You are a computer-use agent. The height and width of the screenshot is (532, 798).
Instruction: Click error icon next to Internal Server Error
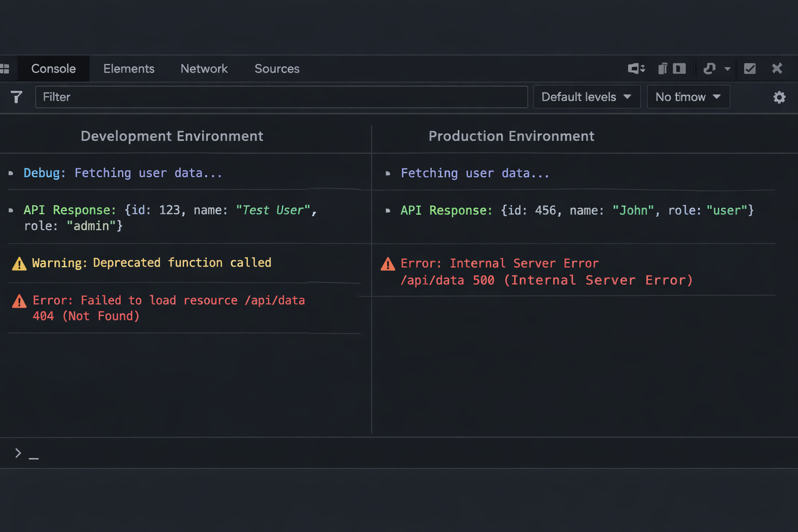click(x=388, y=264)
